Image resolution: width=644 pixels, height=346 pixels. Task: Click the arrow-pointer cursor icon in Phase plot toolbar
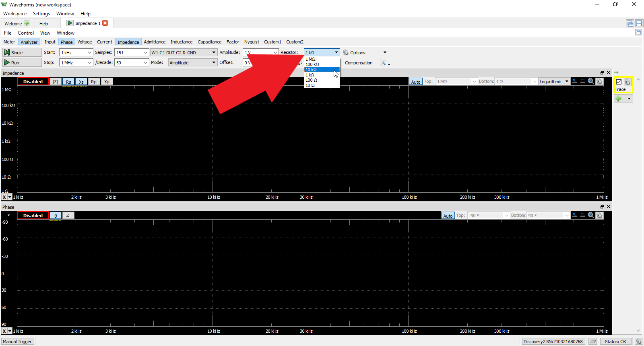click(x=575, y=215)
